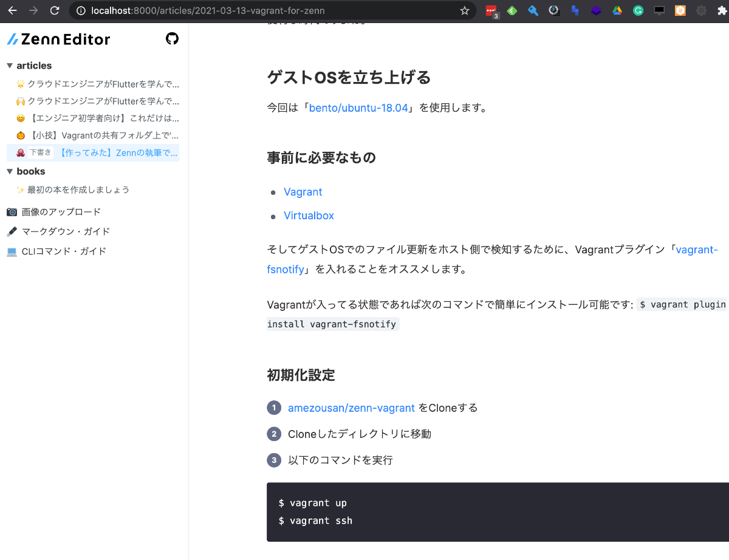Go back with browser back arrow
The image size is (729, 560).
point(12,10)
